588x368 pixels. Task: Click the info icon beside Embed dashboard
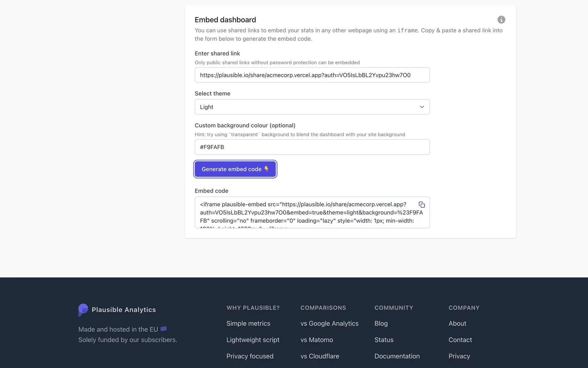click(x=501, y=20)
